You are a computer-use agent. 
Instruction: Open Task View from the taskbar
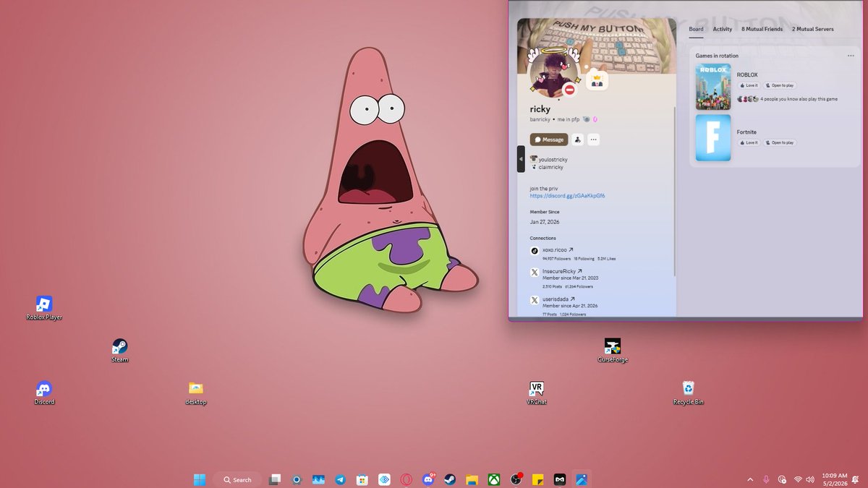(275, 479)
